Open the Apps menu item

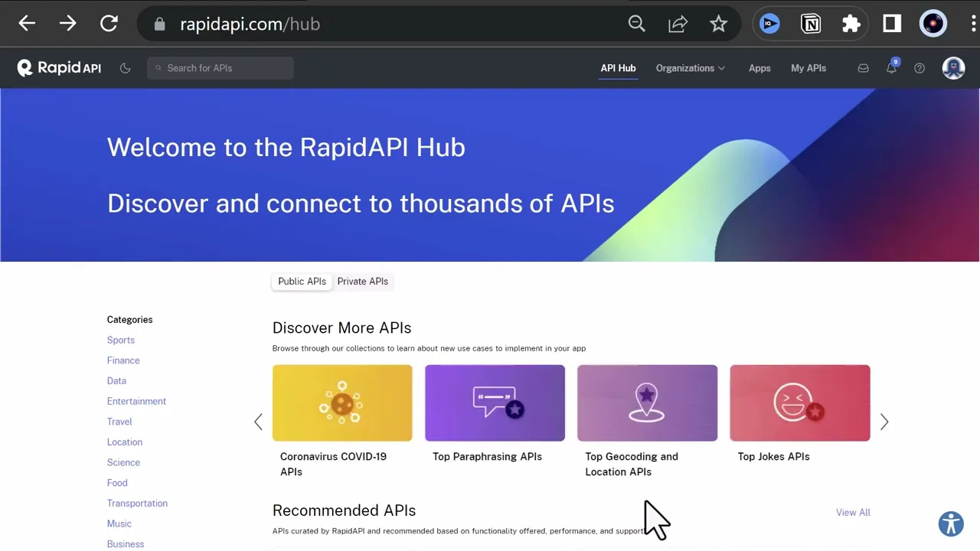pyautogui.click(x=759, y=68)
